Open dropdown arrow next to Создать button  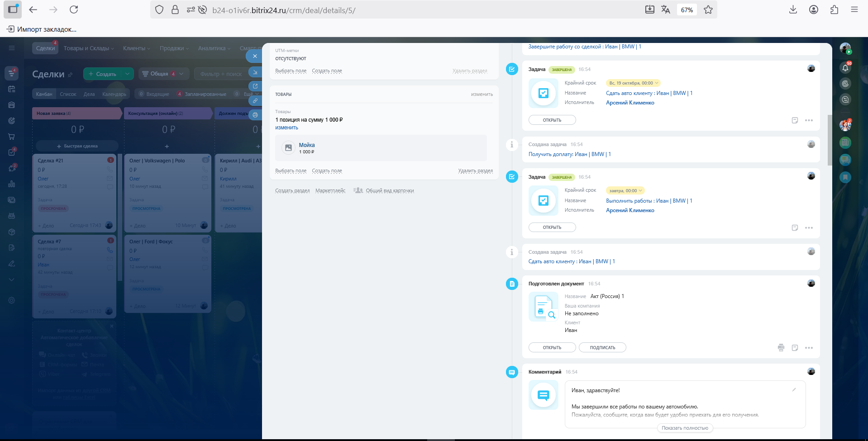(x=128, y=74)
